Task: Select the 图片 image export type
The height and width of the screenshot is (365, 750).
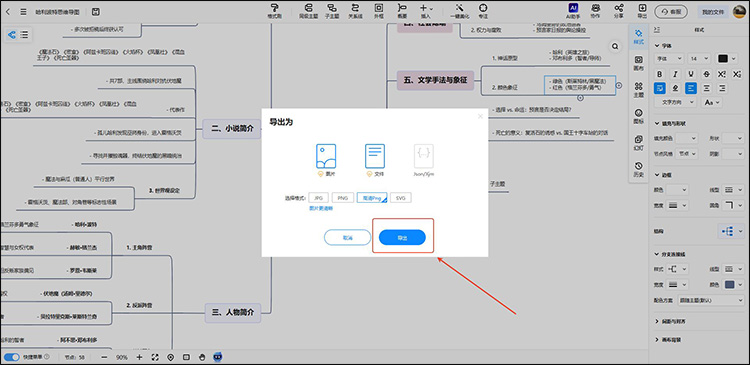Action: pos(326,161)
